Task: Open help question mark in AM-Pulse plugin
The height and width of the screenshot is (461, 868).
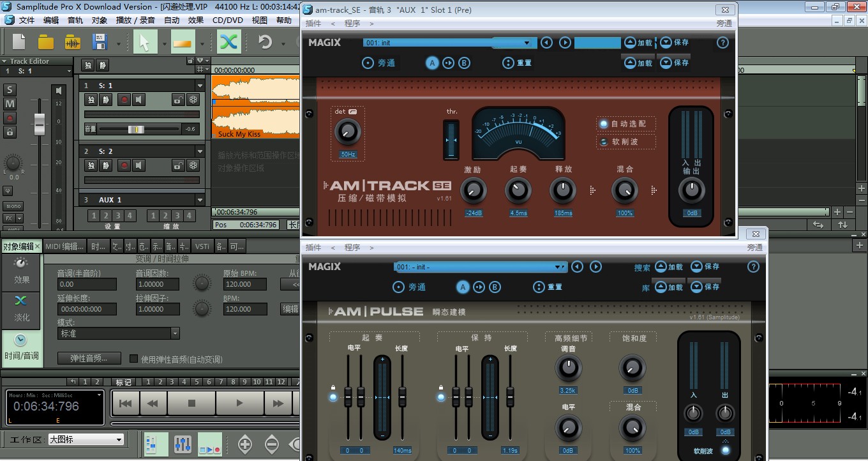Action: [753, 267]
